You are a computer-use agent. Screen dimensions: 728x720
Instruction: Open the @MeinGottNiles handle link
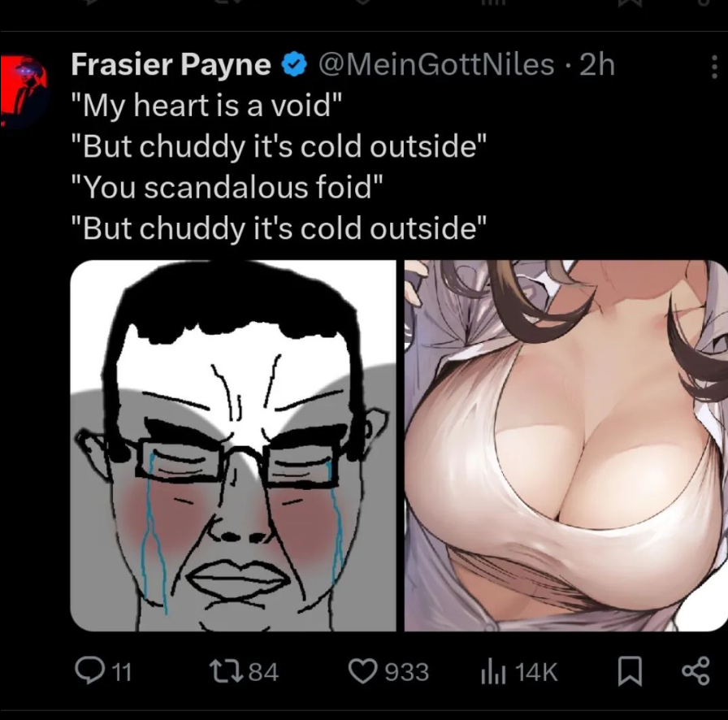pyautogui.click(x=436, y=64)
